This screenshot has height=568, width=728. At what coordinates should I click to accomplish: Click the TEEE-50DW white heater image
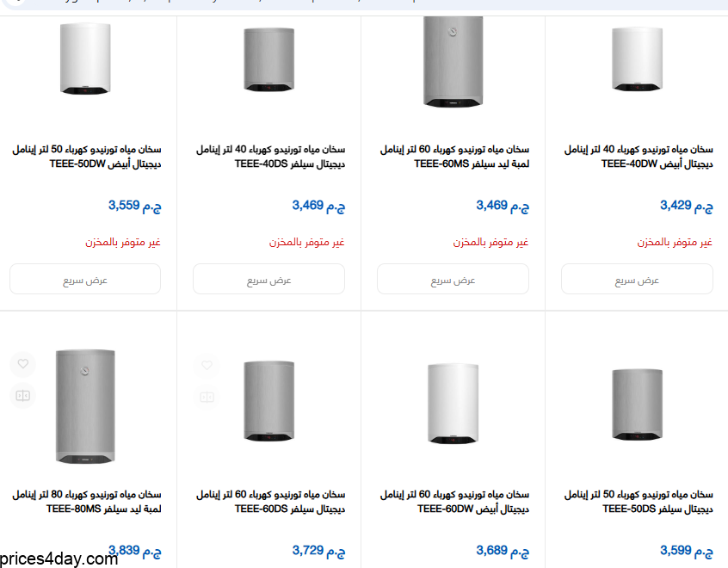(85, 59)
